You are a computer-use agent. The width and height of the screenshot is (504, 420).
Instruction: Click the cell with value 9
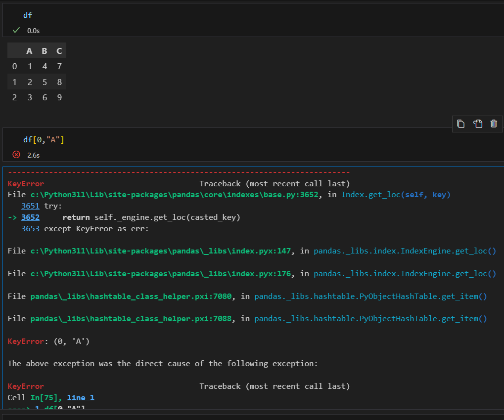pyautogui.click(x=59, y=97)
